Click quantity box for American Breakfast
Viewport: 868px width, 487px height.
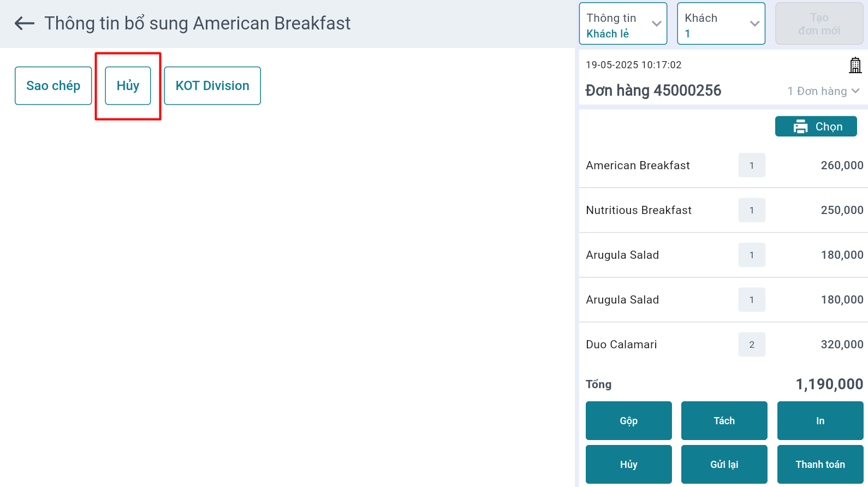[x=752, y=165]
